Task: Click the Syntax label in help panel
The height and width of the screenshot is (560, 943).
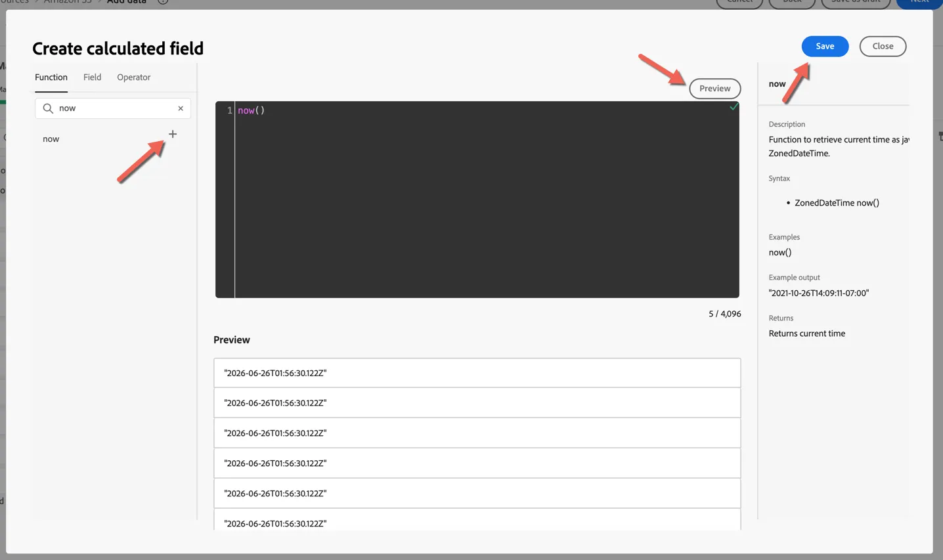Action: pyautogui.click(x=779, y=179)
